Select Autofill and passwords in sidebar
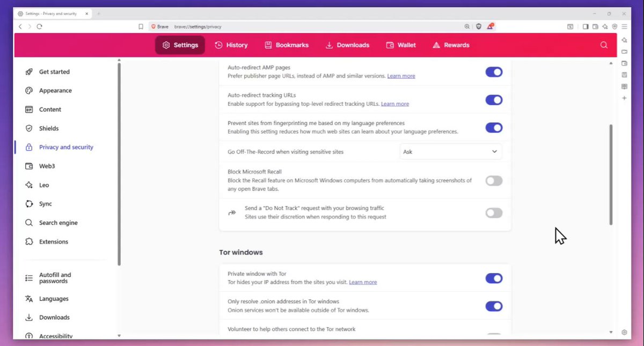644x346 pixels. tap(55, 278)
